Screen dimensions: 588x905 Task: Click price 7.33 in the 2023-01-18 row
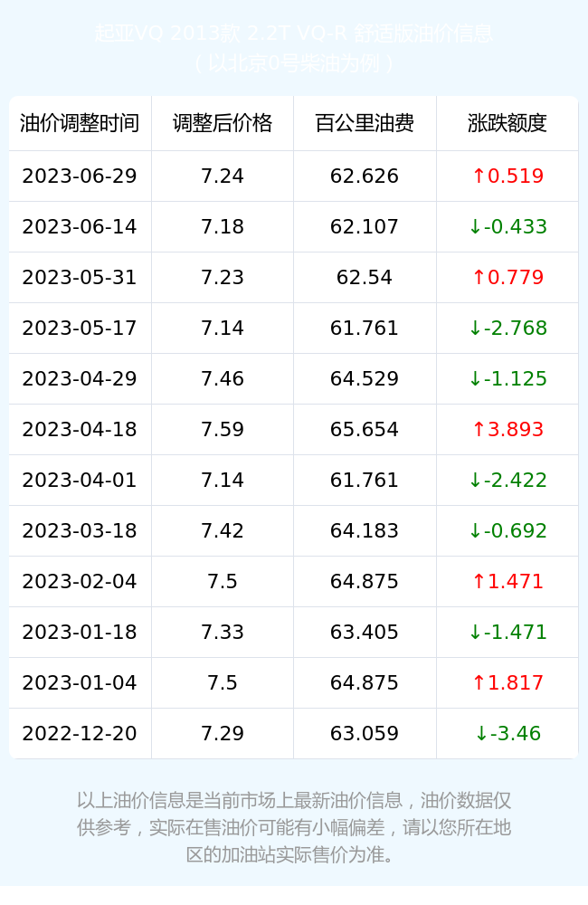pos(223,632)
